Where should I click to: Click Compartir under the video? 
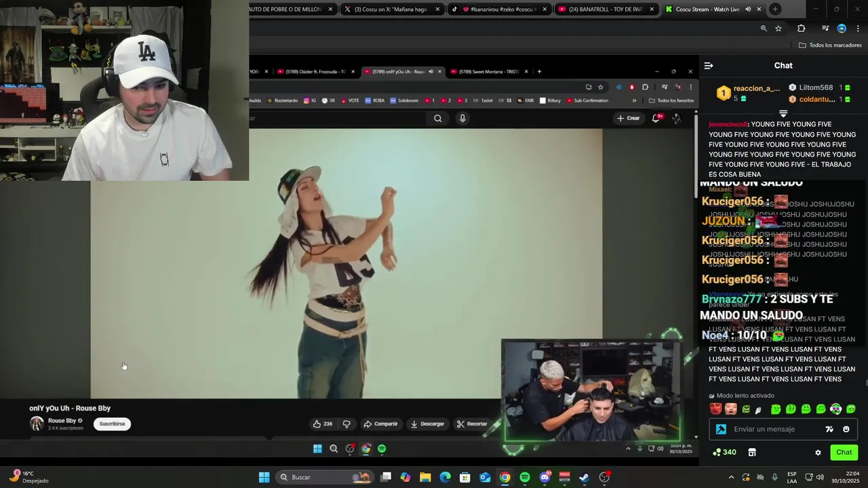380,424
